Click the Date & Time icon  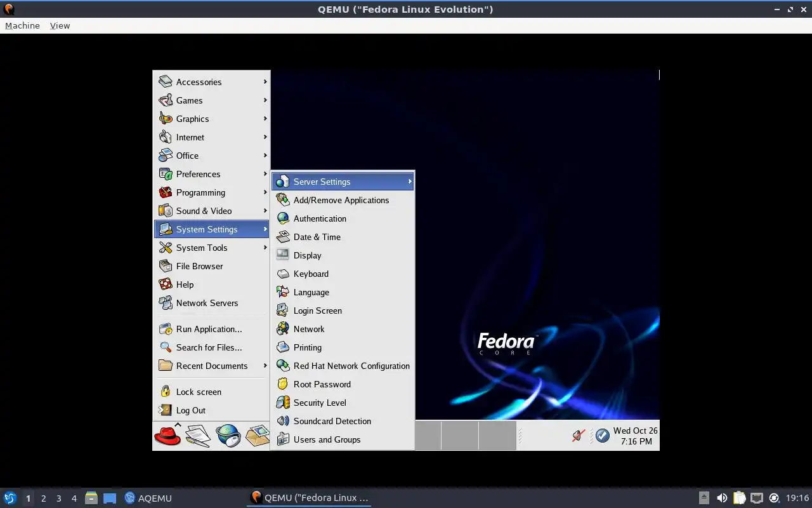pyautogui.click(x=283, y=237)
